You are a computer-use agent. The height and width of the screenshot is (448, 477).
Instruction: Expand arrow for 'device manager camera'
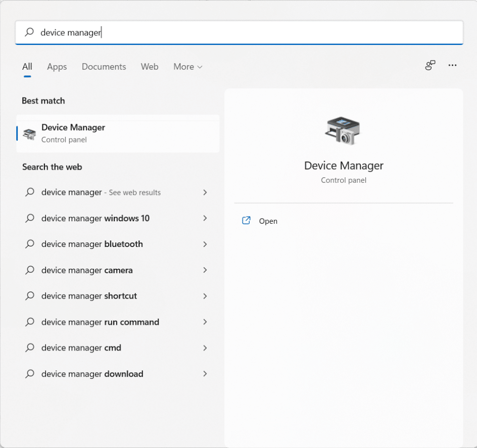click(205, 270)
